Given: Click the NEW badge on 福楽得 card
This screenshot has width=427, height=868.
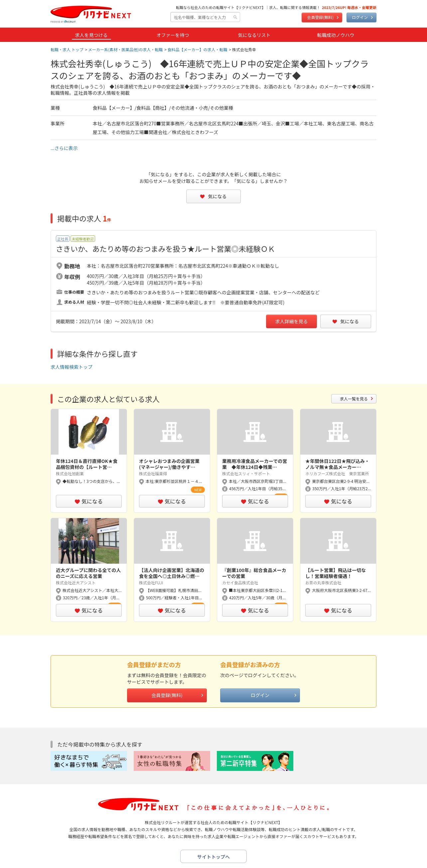Looking at the screenshot, I should [198, 490].
